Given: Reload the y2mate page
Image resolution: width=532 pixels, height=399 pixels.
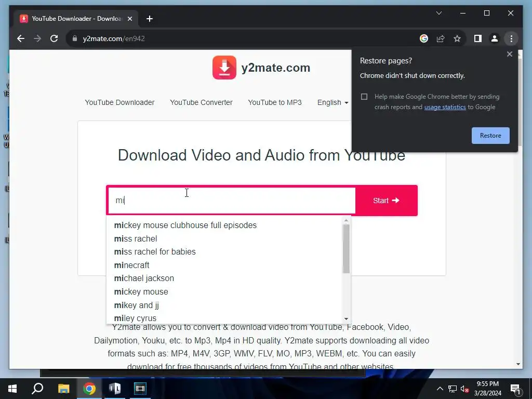Looking at the screenshot, I should coord(54,38).
